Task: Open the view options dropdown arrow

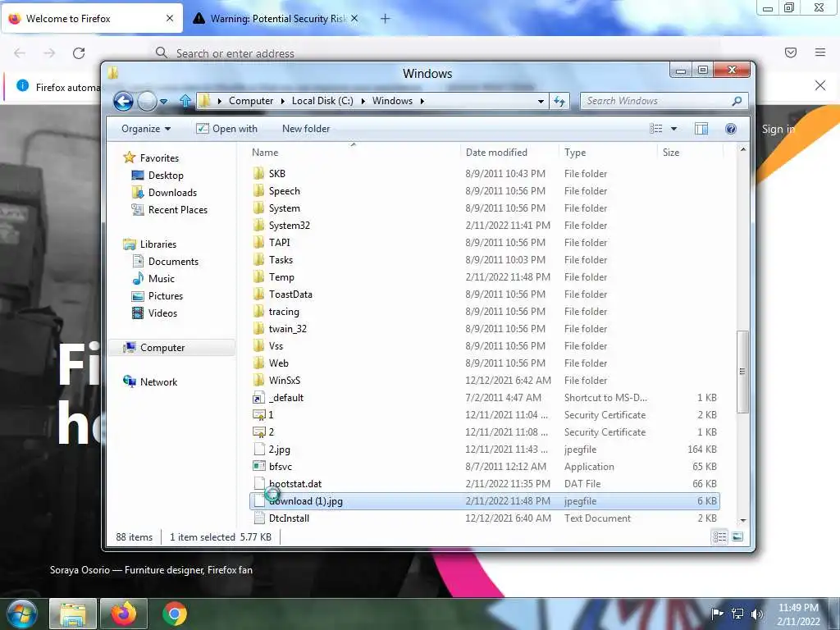Action: (x=674, y=129)
